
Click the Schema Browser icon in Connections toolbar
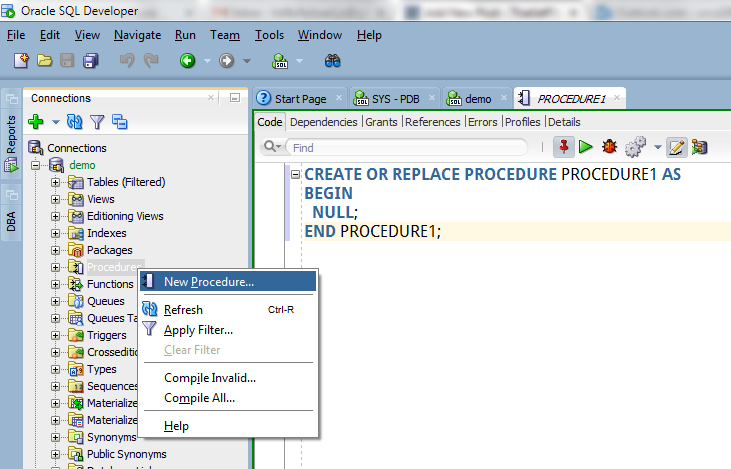[x=119, y=122]
